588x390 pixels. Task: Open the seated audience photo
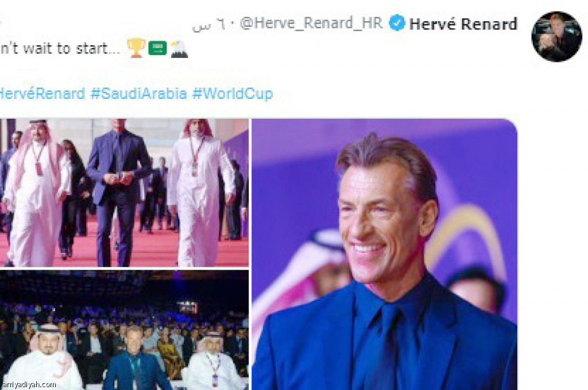(x=124, y=330)
